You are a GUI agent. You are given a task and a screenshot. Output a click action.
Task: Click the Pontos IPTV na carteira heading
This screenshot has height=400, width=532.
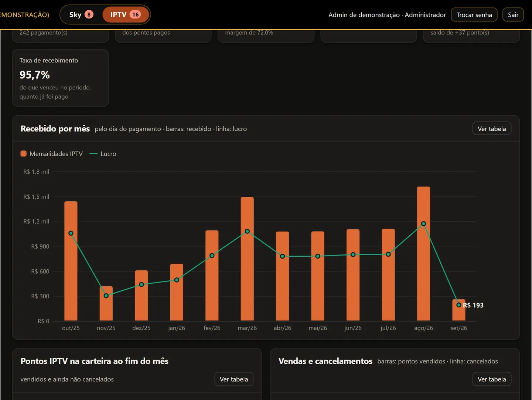pyautogui.click(x=94, y=361)
